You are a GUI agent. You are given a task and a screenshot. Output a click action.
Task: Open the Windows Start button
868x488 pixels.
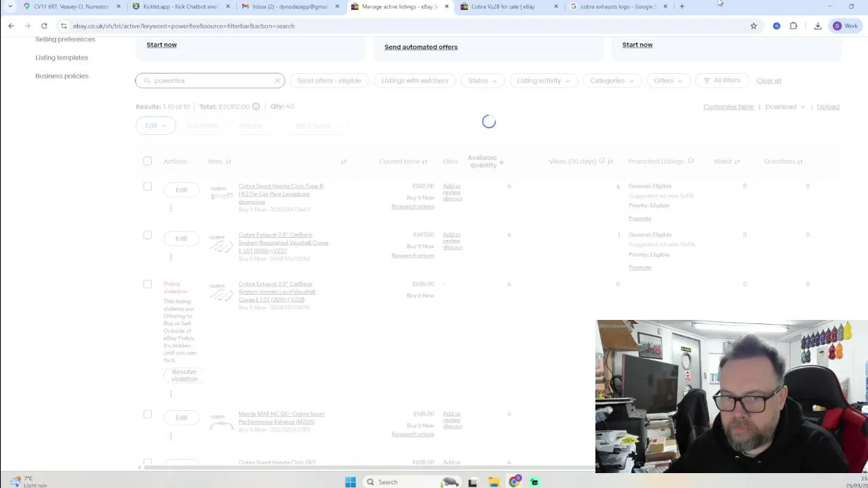(x=351, y=482)
